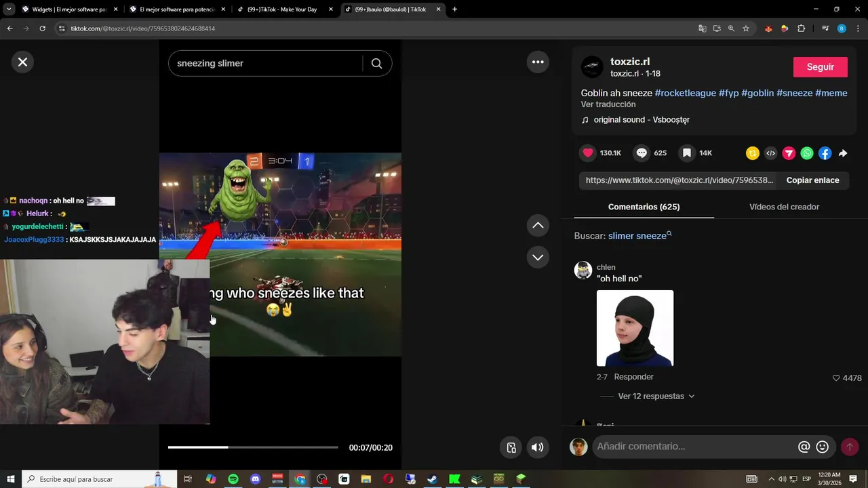
Task: Share via the pink send-to-friends icon
Action: pos(789,153)
